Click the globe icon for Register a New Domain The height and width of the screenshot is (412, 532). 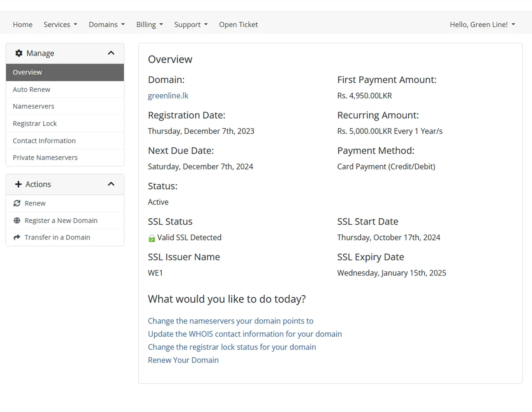[17, 221]
